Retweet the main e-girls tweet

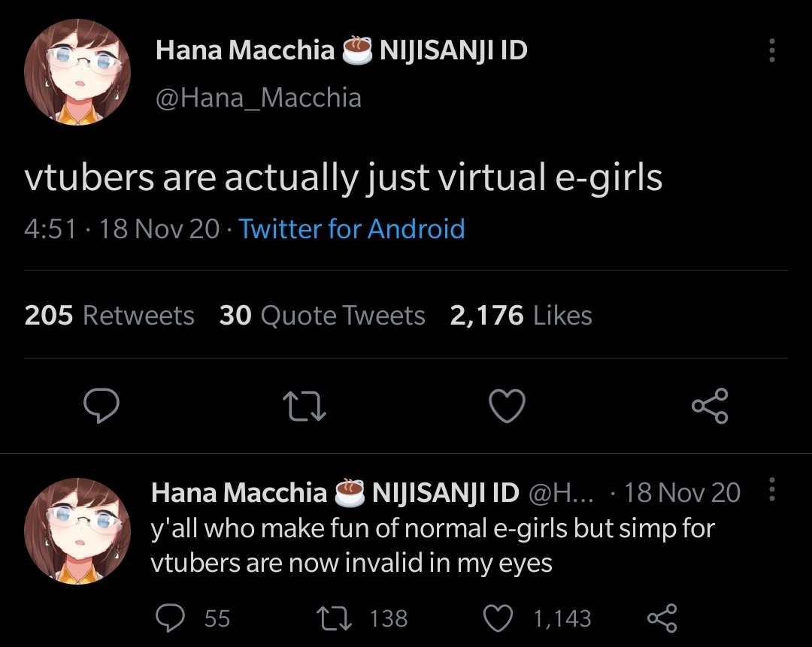[304, 407]
